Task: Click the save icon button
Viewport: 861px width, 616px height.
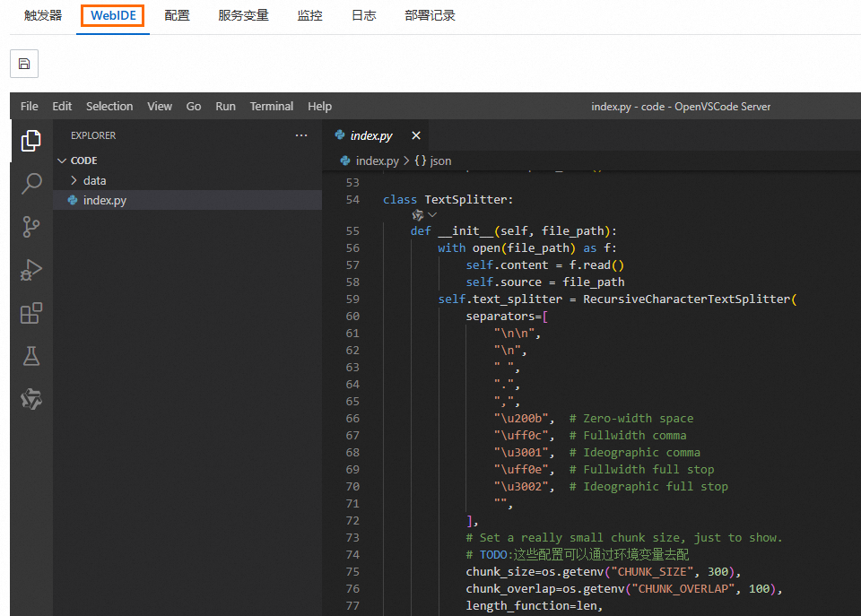Action: tap(24, 64)
